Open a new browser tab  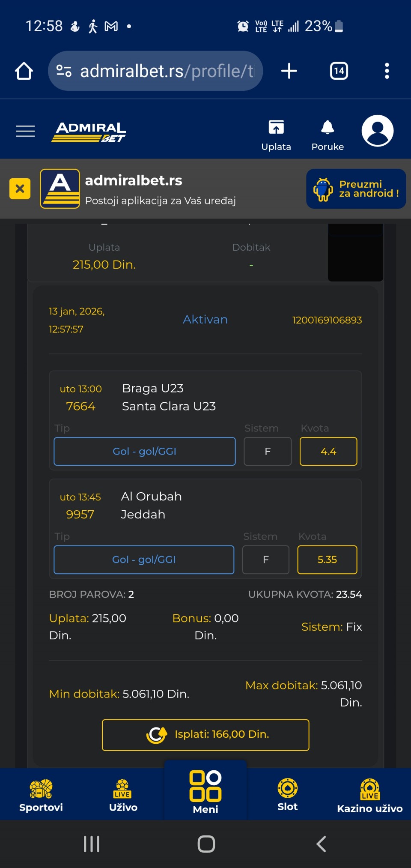coord(289,71)
